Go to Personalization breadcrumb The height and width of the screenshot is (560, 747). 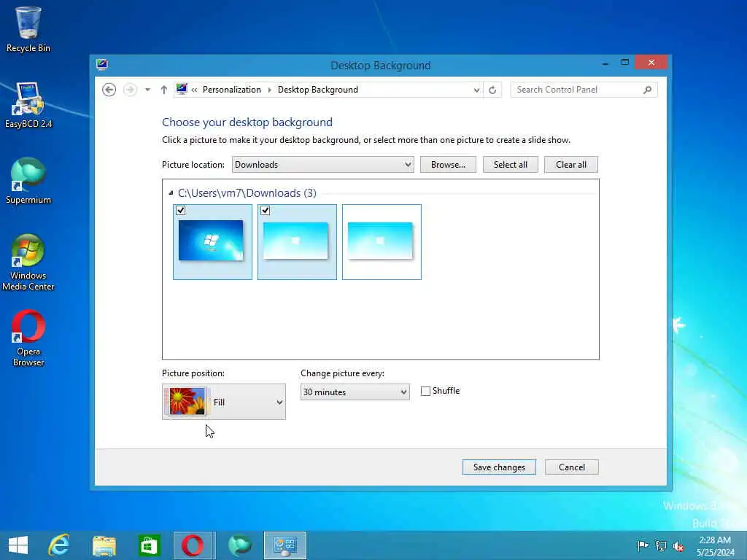(x=231, y=90)
